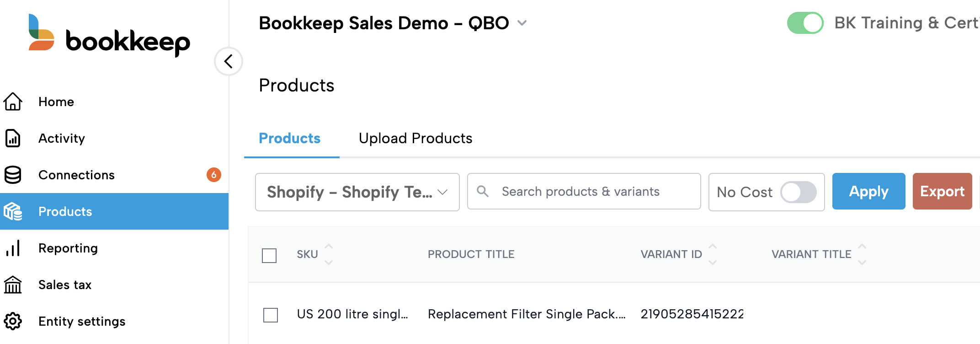The width and height of the screenshot is (980, 344).
Task: Click the Entity settings gear icon
Action: (13, 321)
